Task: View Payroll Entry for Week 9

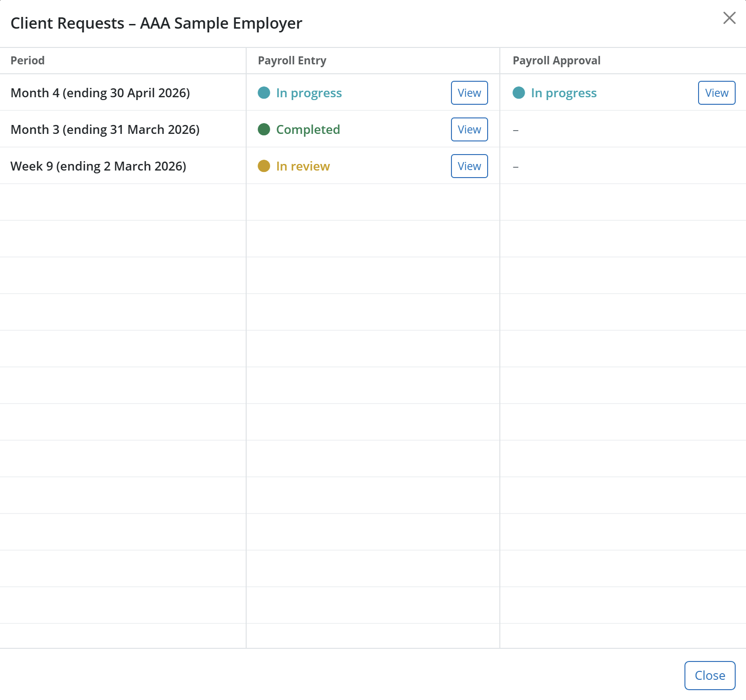Action: pyautogui.click(x=469, y=166)
